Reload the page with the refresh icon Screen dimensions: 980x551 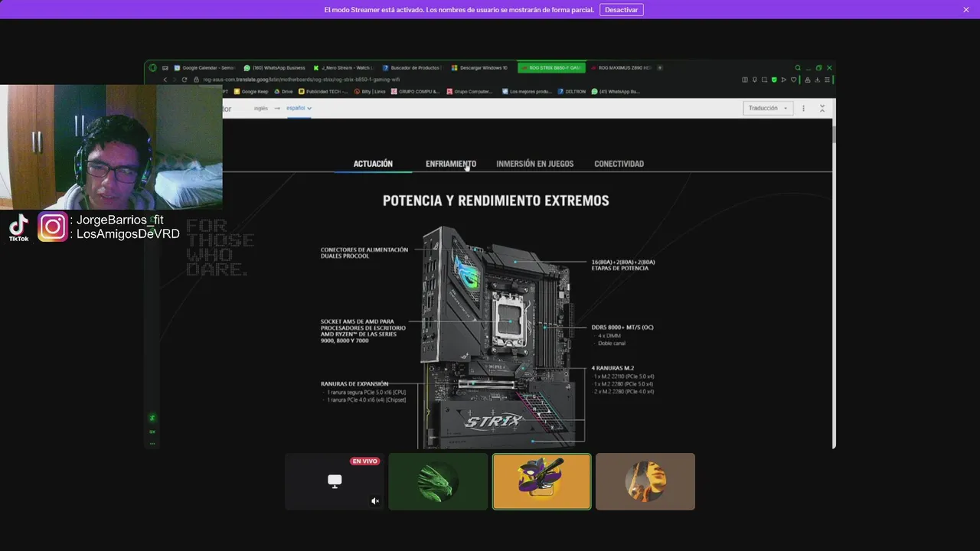(184, 80)
